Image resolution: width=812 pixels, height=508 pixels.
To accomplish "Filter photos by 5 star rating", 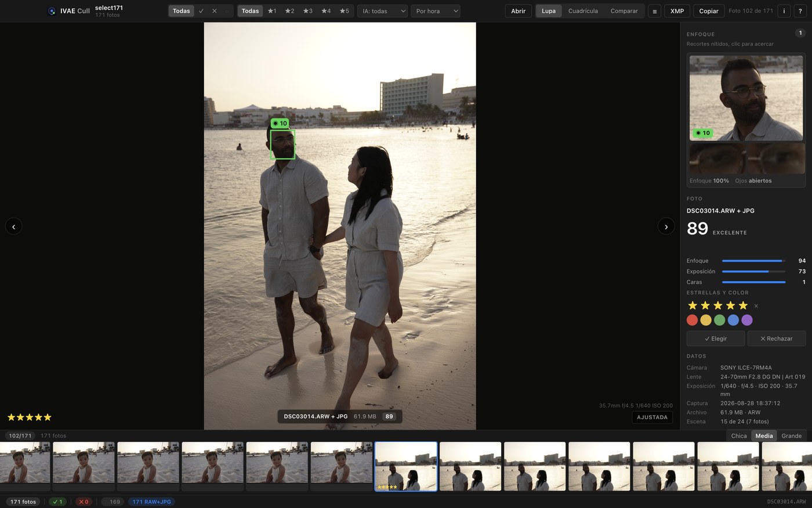I will [344, 11].
